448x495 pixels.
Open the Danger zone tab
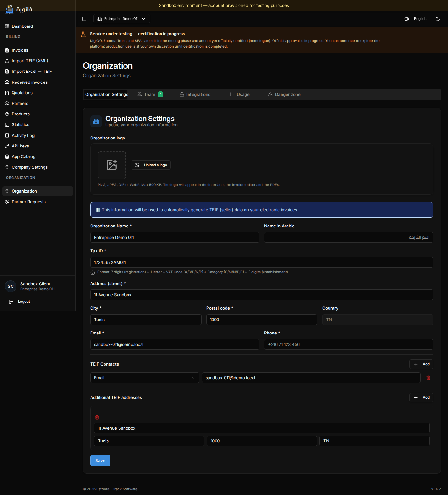coord(284,94)
